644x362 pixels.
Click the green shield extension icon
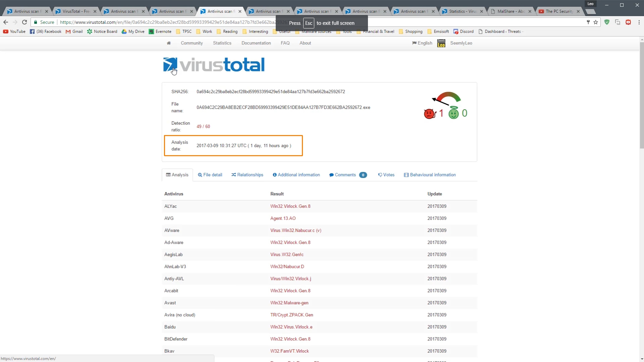[607, 22]
